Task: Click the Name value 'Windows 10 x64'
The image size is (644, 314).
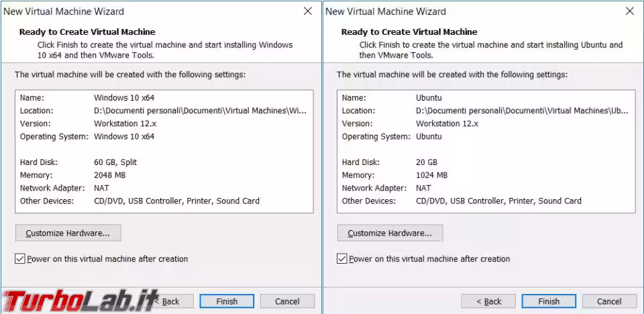Action: pos(124,98)
